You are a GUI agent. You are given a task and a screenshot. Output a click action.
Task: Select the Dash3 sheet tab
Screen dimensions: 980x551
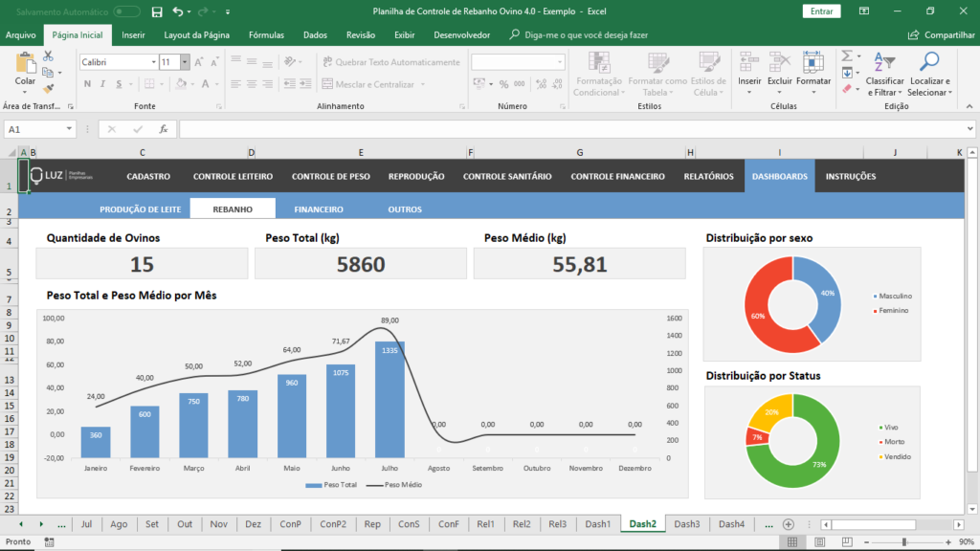(687, 524)
